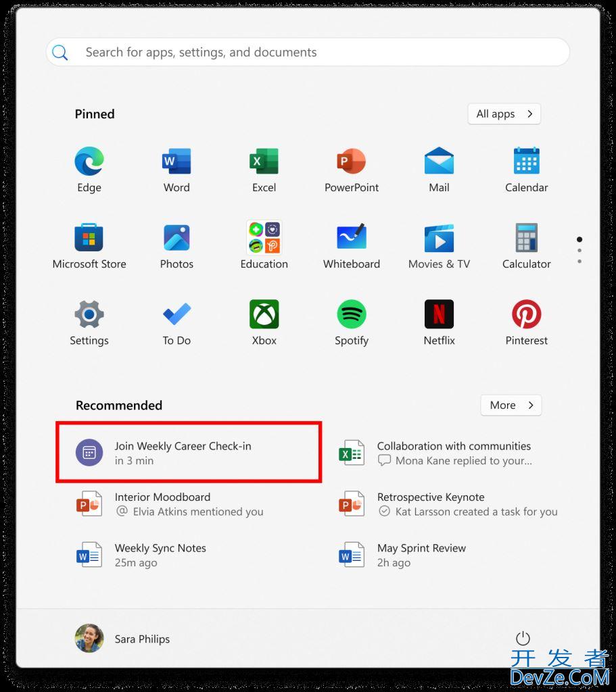Click the power button icon
This screenshot has height=692, width=616.
click(x=523, y=639)
